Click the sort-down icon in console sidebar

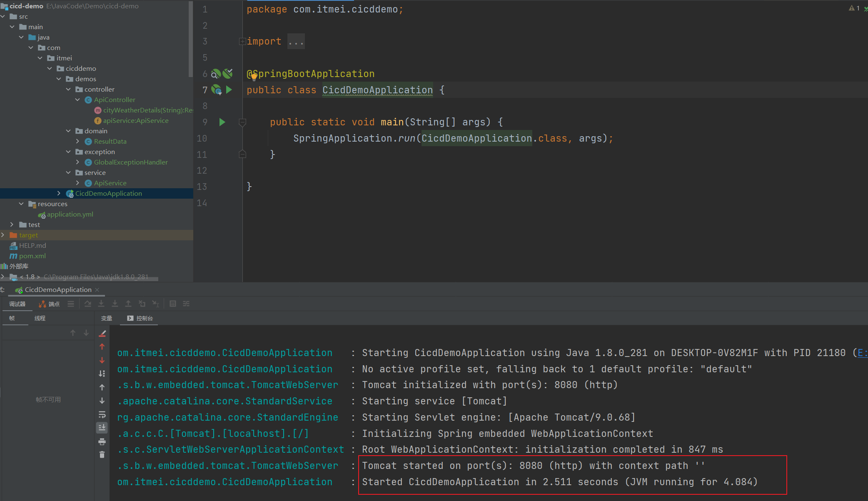[102, 374]
